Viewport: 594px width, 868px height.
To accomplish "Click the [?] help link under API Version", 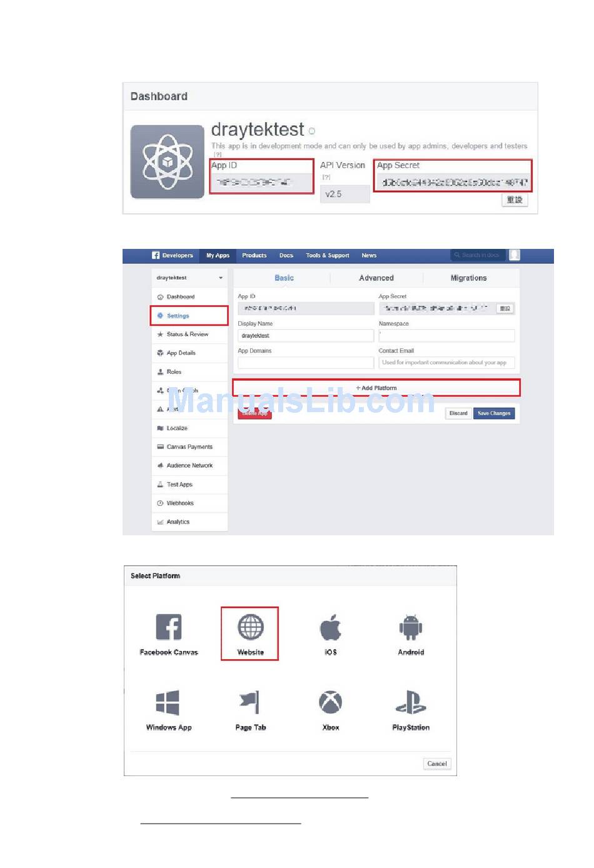I will (x=326, y=177).
